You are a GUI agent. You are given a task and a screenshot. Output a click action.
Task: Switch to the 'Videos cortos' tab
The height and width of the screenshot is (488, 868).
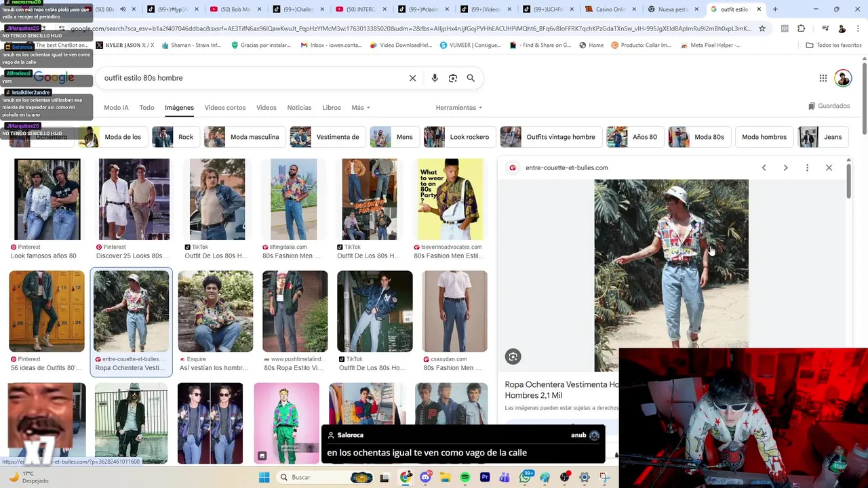tap(225, 108)
